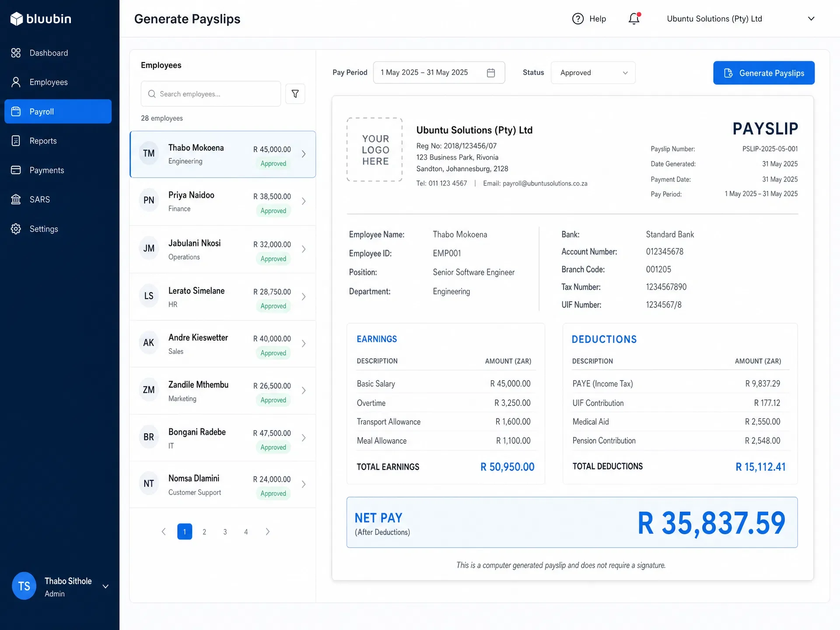Expand Lerato Simelane row chevron

304,297
